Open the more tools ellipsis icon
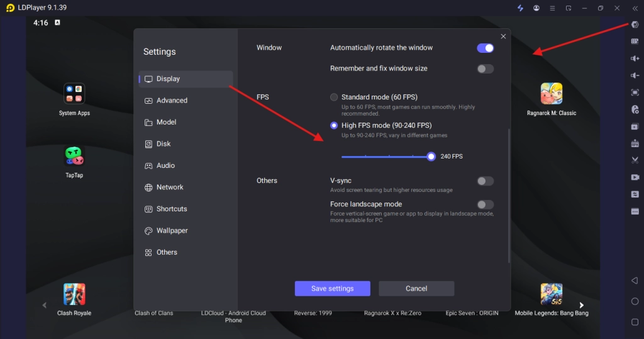Viewport: 644px width, 339px height. tap(635, 211)
